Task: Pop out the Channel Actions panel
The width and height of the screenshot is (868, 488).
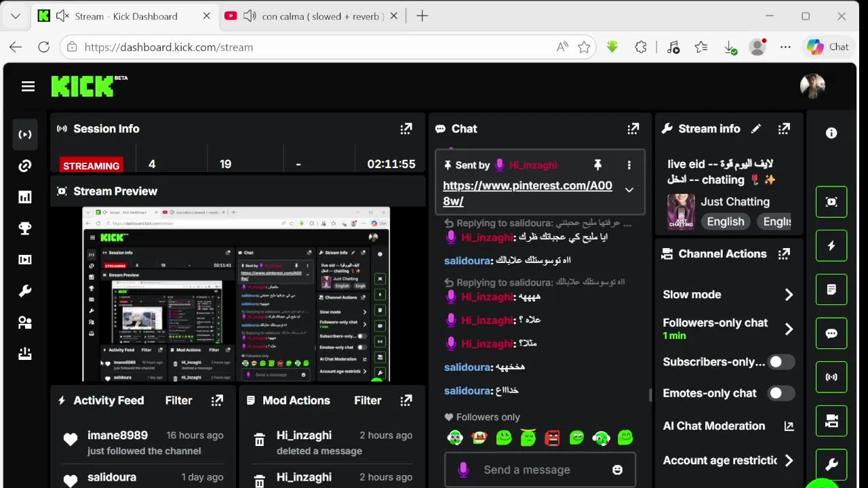Action: click(x=785, y=254)
